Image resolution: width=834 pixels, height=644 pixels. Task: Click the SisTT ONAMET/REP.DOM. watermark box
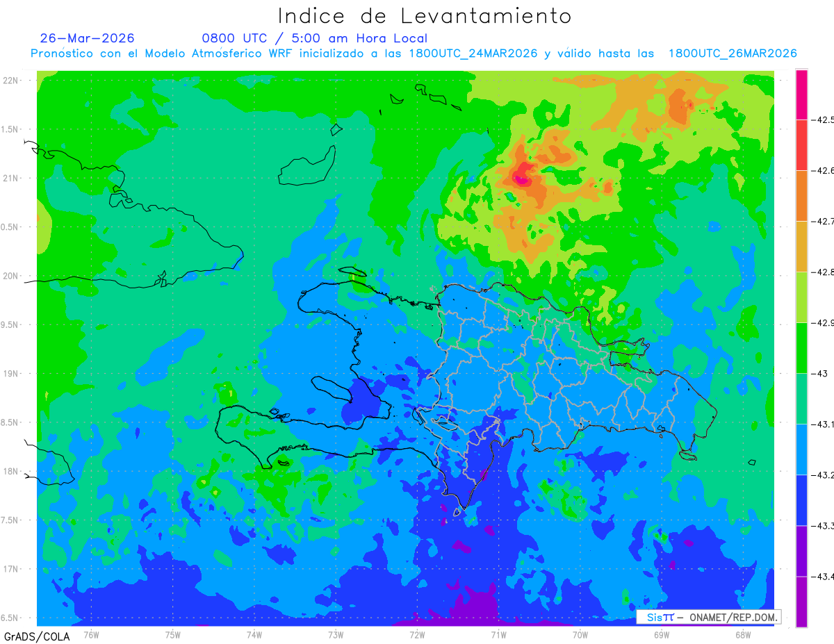point(709,617)
